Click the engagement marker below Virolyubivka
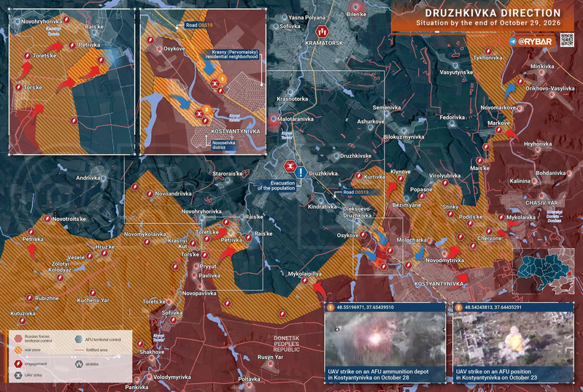 coord(445,183)
